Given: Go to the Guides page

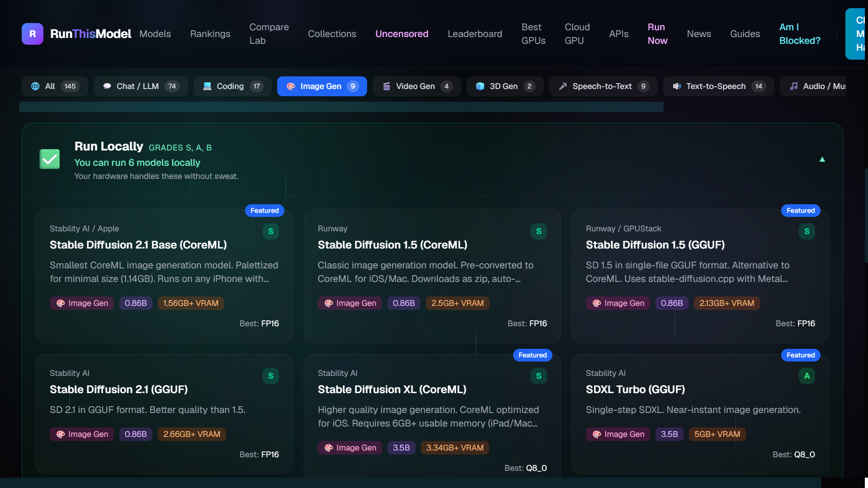Looking at the screenshot, I should pos(745,34).
